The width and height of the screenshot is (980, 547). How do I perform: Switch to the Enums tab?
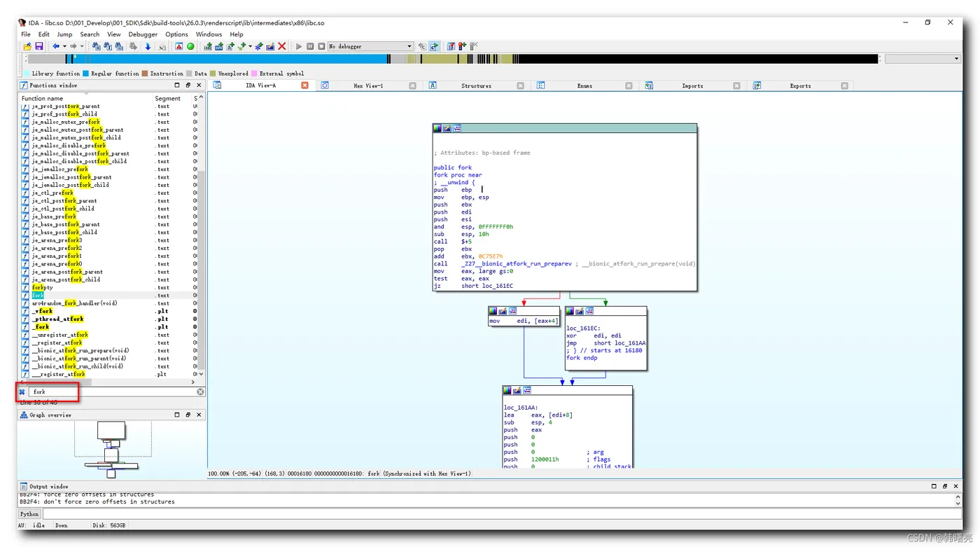coord(584,85)
